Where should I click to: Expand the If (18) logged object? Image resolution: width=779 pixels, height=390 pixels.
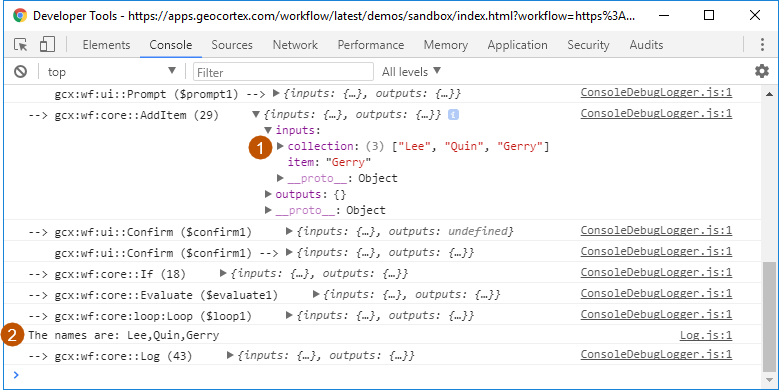click(223, 273)
